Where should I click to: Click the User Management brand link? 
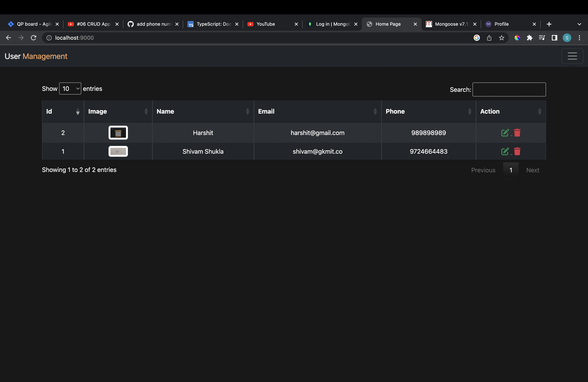click(x=36, y=56)
